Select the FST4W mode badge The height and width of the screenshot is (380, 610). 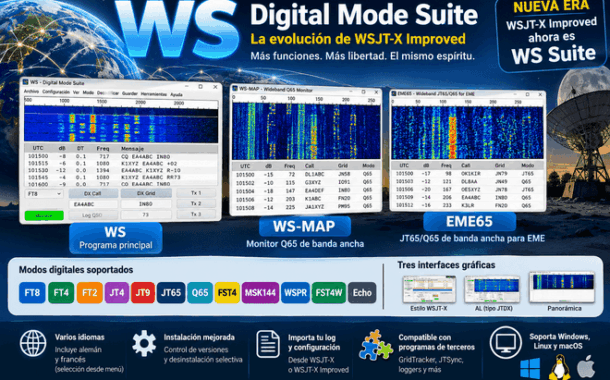tap(328, 292)
